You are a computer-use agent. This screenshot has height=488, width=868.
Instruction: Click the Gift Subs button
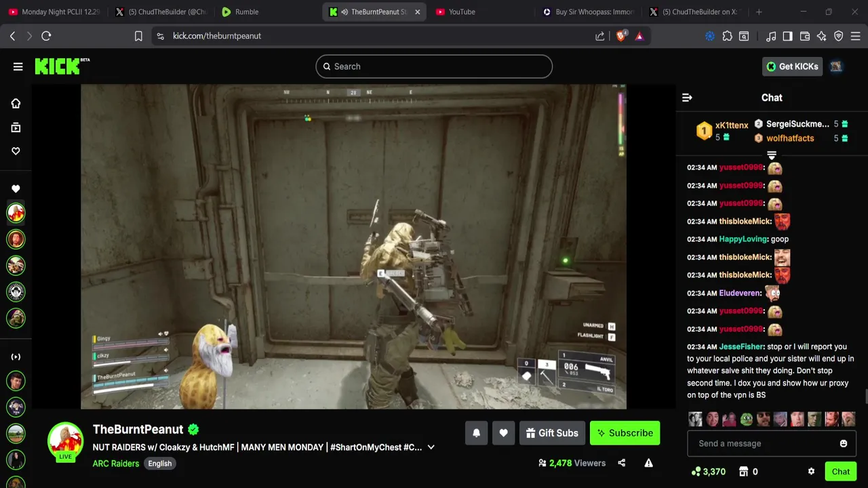552,433
